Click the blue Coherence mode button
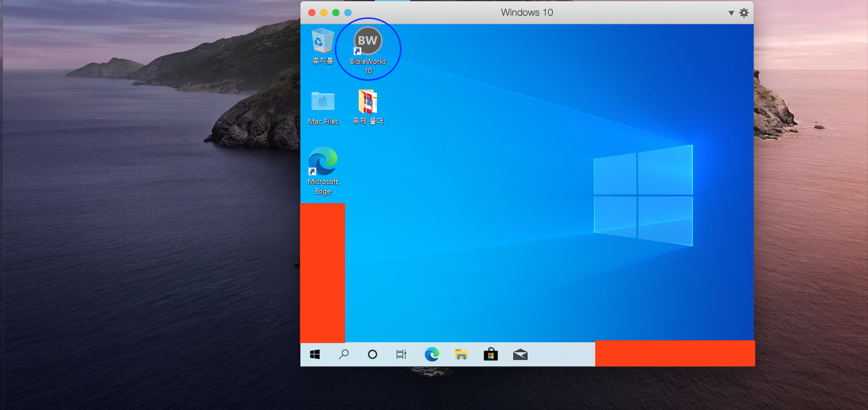The height and width of the screenshot is (410, 868). pos(348,13)
